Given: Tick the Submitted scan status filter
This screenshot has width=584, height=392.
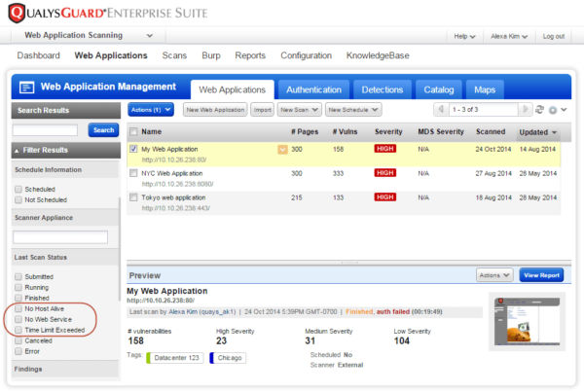Looking at the screenshot, I should 18,276.
